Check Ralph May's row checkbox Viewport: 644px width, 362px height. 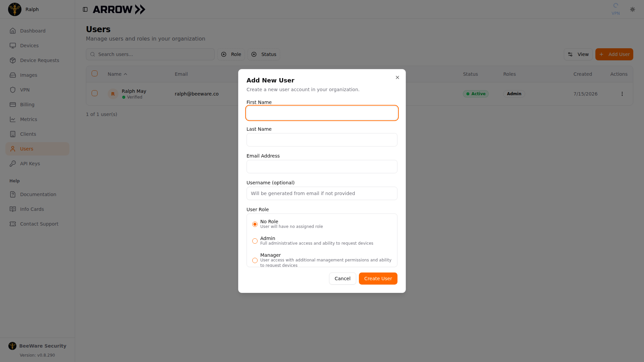point(95,93)
